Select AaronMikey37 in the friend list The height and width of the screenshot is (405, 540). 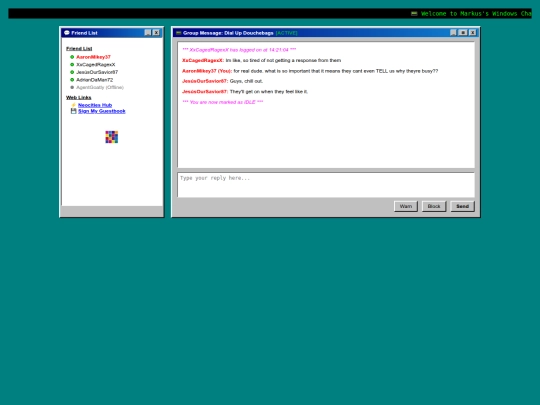point(93,57)
